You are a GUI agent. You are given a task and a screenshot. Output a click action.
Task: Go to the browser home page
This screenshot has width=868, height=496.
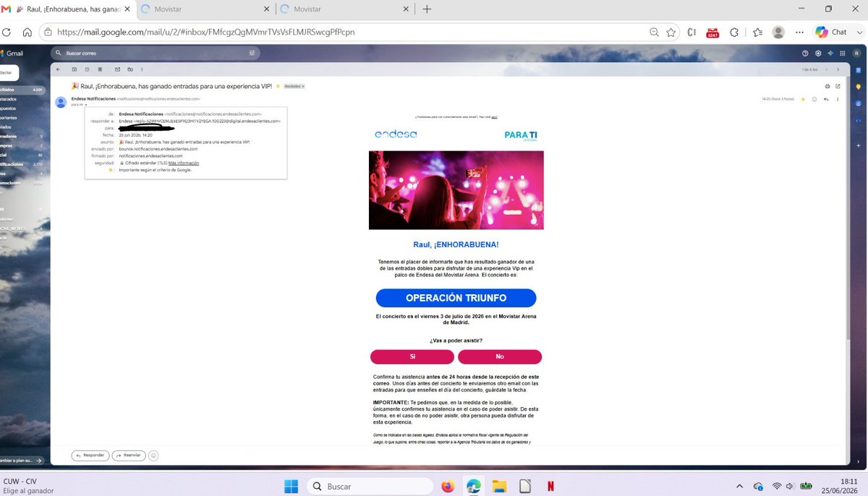[27, 32]
